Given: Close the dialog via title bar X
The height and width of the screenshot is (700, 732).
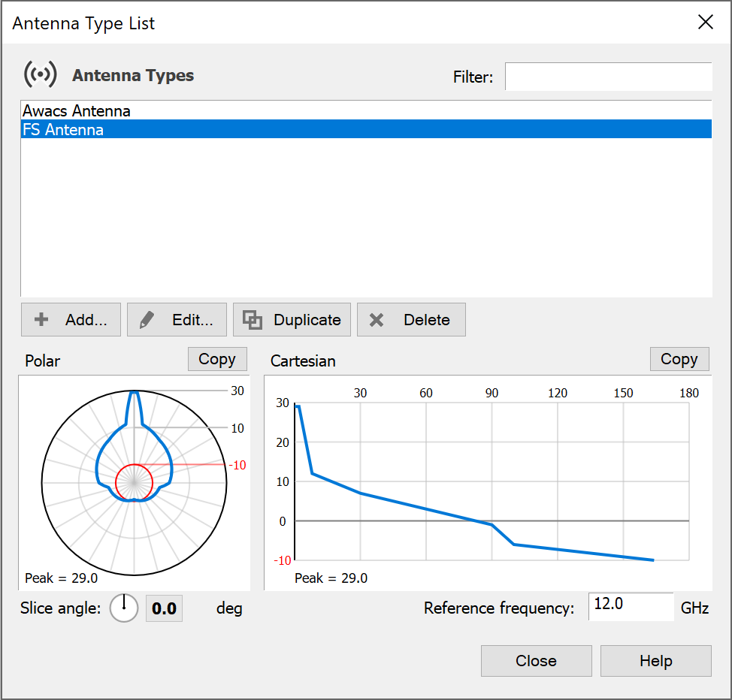Looking at the screenshot, I should 705,23.
